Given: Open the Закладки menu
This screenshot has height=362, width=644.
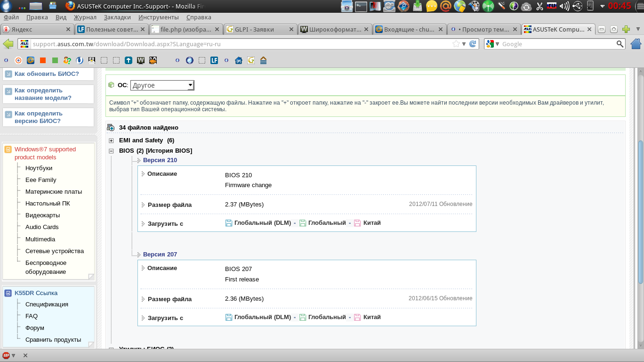Looking at the screenshot, I should coord(117,17).
